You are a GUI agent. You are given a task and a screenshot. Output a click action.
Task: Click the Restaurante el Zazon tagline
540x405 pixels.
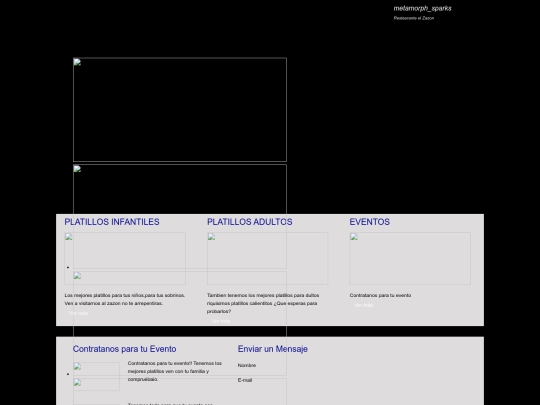[x=414, y=18]
